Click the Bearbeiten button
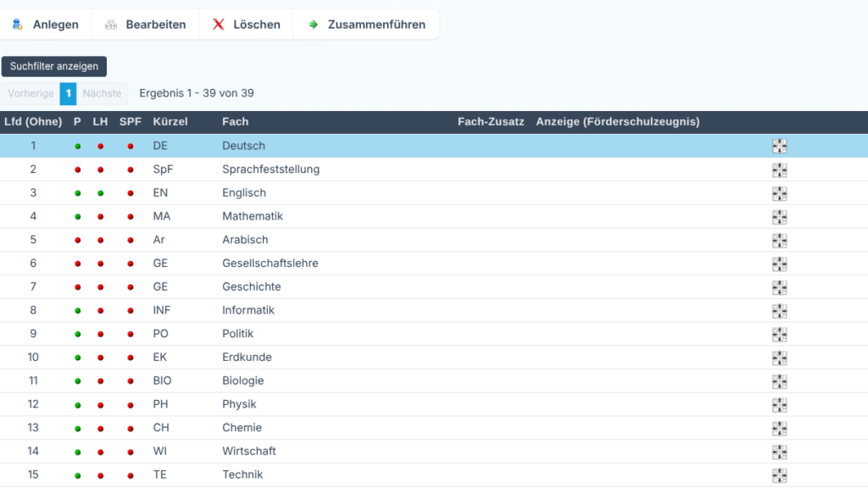Image resolution: width=868 pixels, height=489 pixels. click(x=145, y=25)
